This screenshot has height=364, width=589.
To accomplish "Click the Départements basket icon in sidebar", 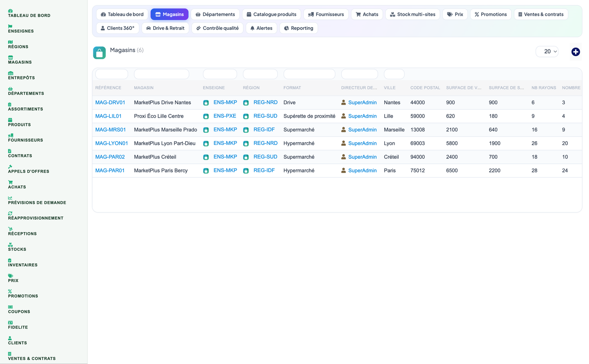I will tap(10, 89).
